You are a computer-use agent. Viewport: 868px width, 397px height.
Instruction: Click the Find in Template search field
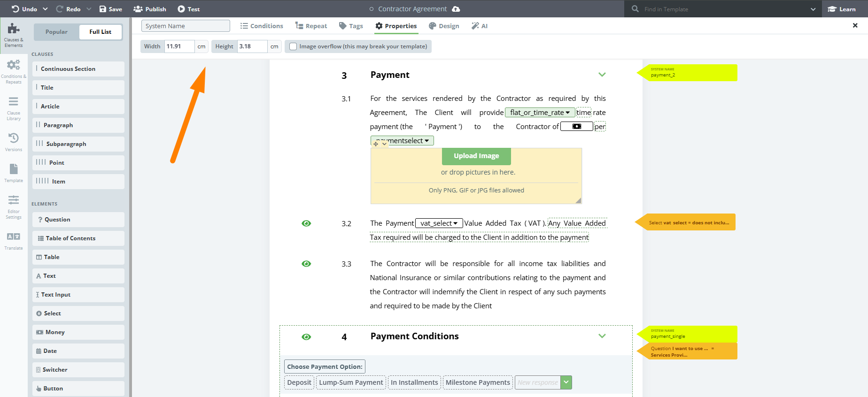723,9
